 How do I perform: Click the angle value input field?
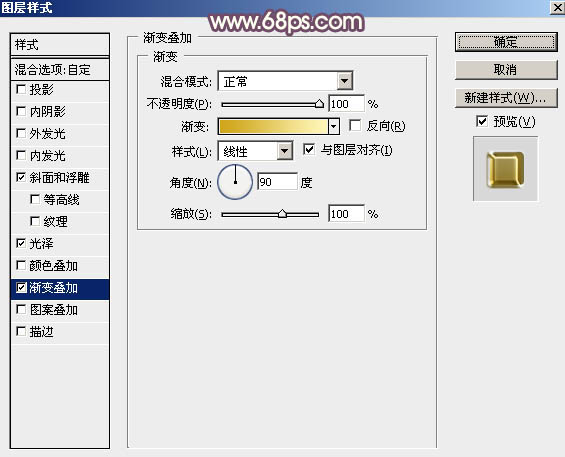(x=277, y=182)
